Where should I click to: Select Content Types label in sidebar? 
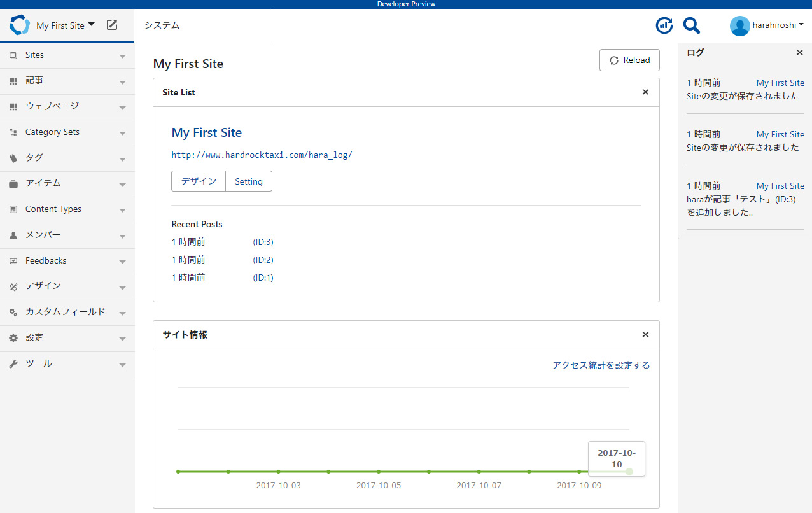53,209
